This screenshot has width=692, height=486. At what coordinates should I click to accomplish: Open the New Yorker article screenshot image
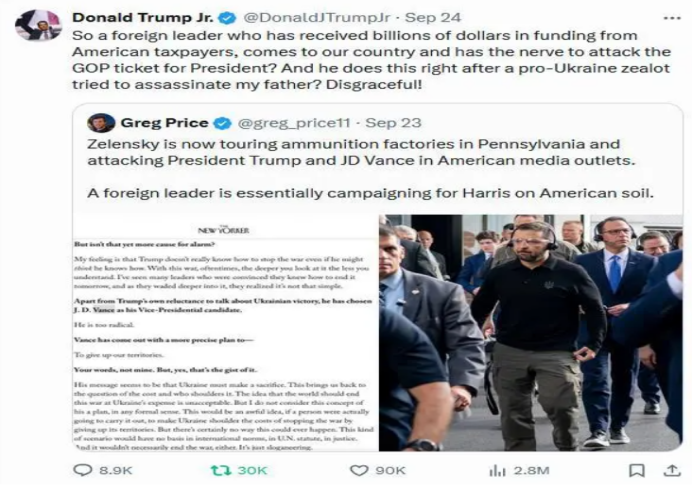pyautogui.click(x=226, y=333)
